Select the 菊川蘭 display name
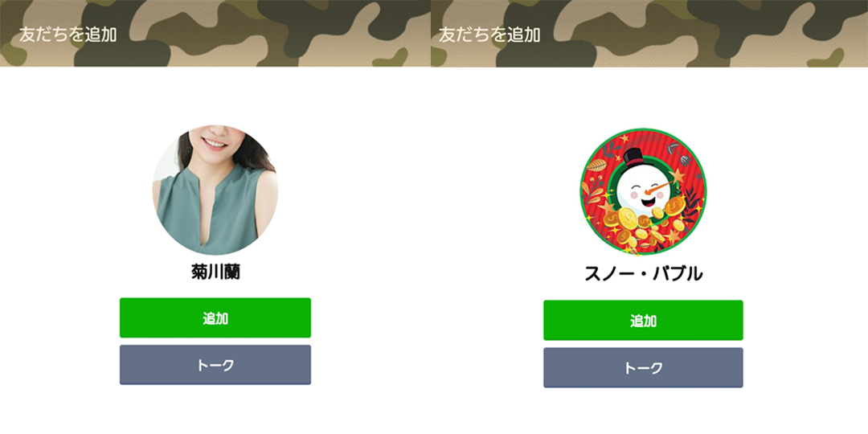 215,272
